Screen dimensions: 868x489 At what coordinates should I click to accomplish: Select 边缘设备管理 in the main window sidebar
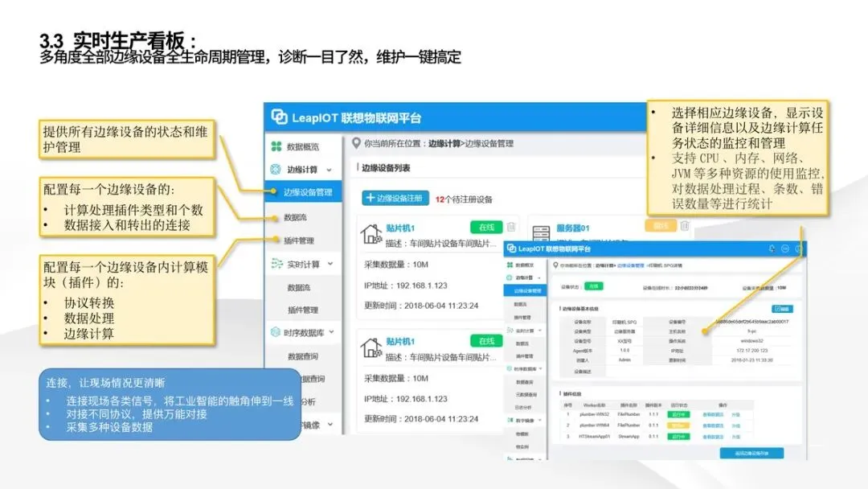303,191
